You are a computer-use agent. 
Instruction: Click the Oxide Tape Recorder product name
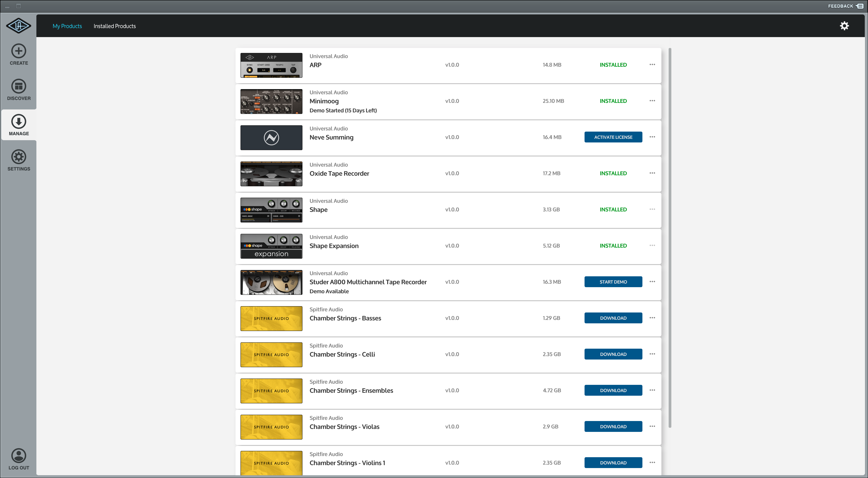pos(339,173)
